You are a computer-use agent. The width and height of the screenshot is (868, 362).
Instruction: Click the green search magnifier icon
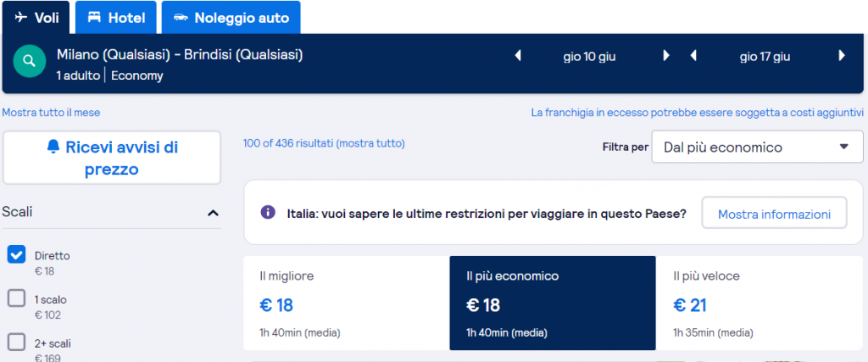pyautogui.click(x=31, y=62)
